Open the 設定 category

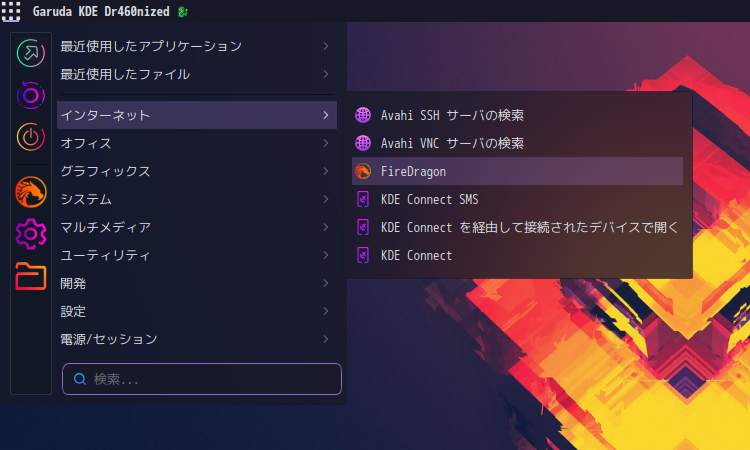[197, 311]
